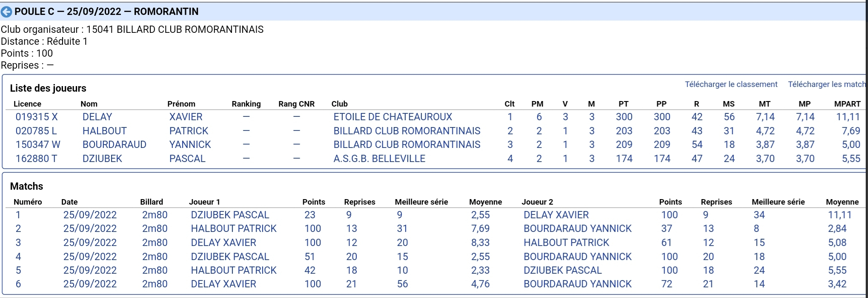The height and width of the screenshot is (298, 868).
Task: Click Télécharger les match link
Action: 827,84
